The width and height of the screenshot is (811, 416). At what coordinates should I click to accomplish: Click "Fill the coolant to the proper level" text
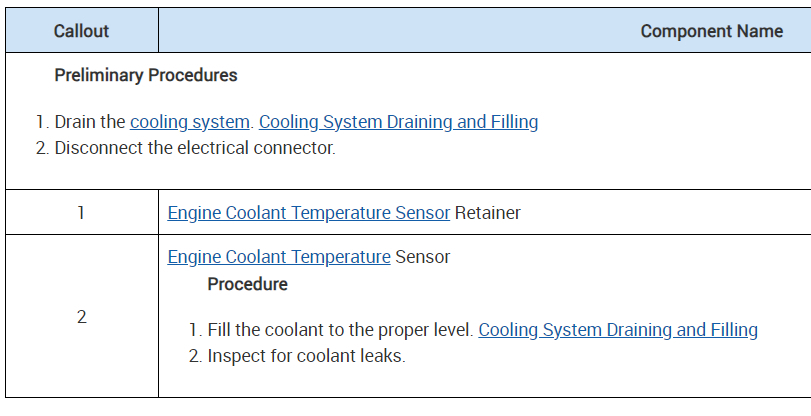[339, 330]
